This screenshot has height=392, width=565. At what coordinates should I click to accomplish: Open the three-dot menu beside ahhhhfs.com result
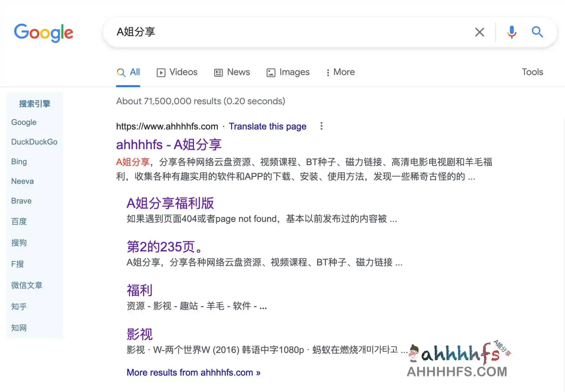tap(321, 126)
